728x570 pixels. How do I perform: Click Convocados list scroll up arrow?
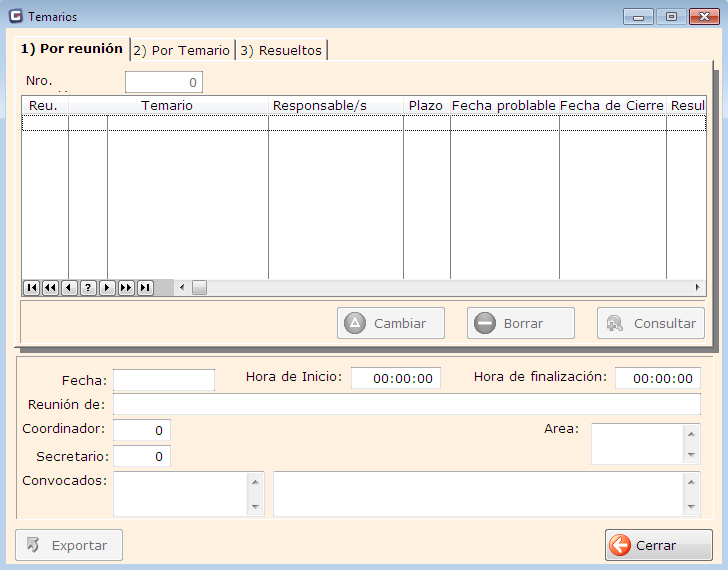click(255, 482)
